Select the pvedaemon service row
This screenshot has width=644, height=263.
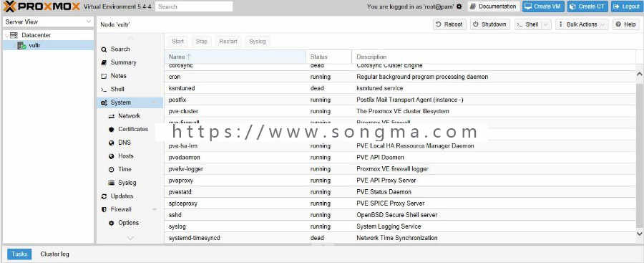coord(401,158)
